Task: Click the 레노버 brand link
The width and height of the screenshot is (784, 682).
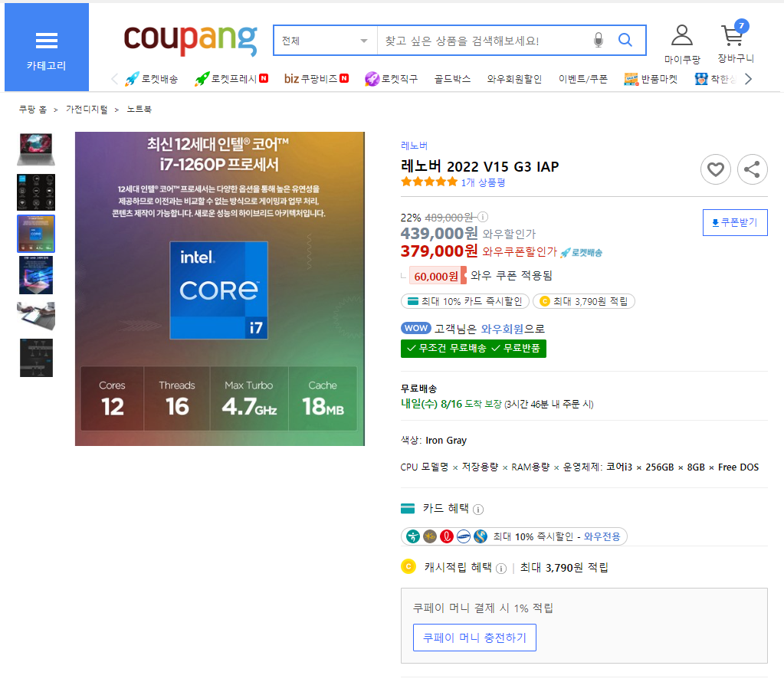Action: click(414, 146)
